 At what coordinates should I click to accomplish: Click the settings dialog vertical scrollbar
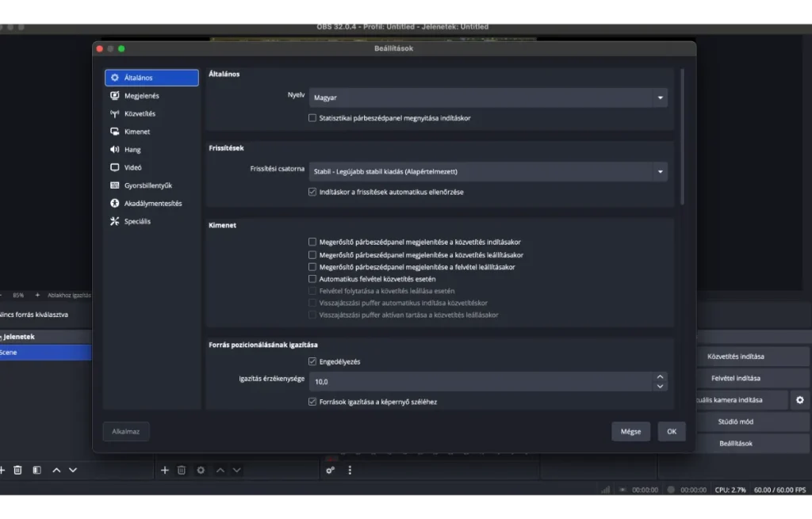point(682,136)
